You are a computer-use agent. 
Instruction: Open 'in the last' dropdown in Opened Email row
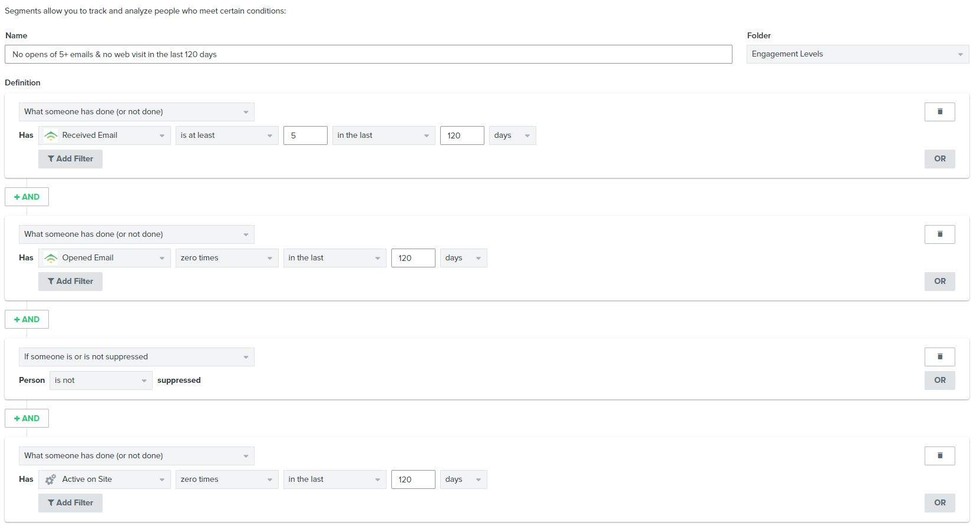point(335,258)
